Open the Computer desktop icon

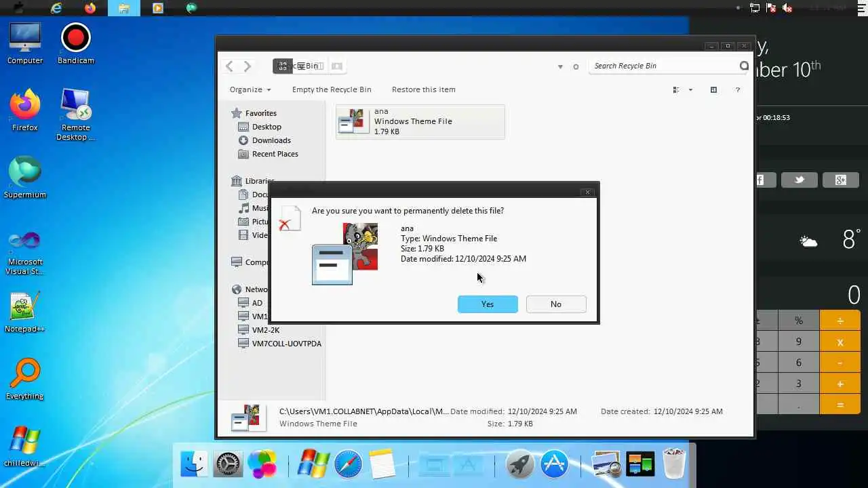click(25, 42)
